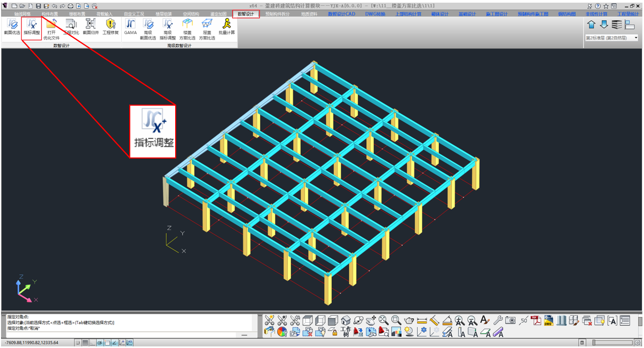Redo with the title bar arrow
644x348 pixels.
point(62,6)
